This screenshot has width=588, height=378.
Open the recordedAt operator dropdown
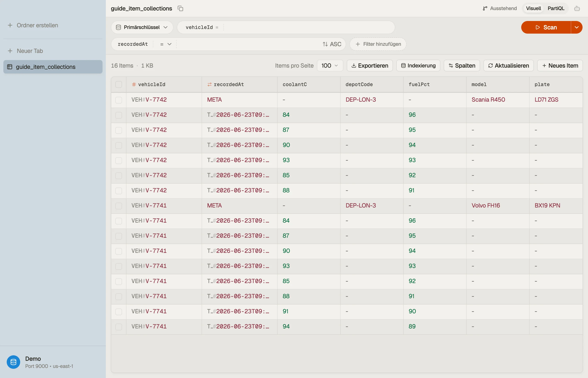(166, 44)
